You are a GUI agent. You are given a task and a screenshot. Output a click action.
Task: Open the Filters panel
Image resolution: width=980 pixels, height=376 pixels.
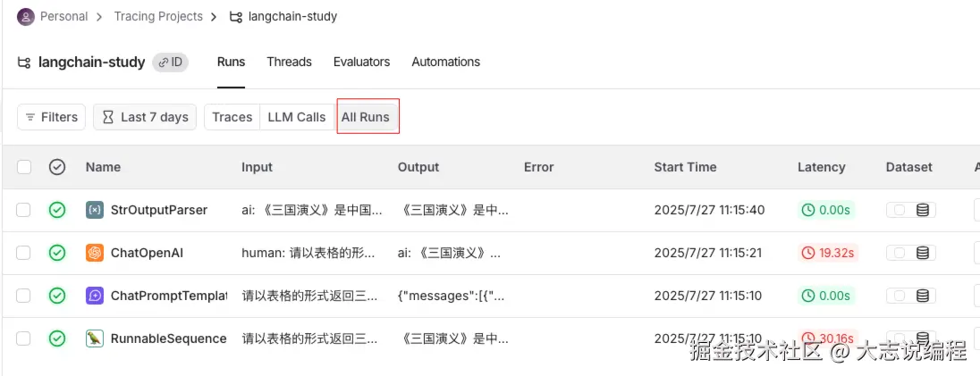click(x=51, y=117)
